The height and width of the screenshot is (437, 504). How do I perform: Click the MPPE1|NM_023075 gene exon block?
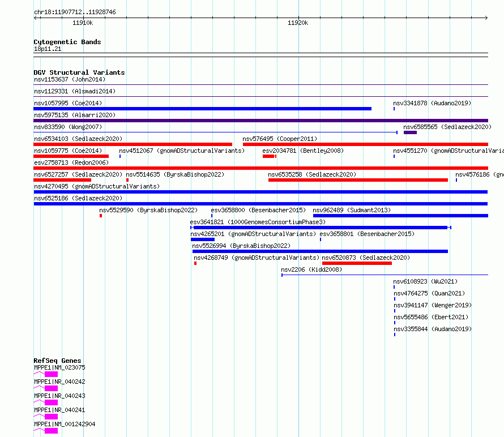tap(51, 374)
